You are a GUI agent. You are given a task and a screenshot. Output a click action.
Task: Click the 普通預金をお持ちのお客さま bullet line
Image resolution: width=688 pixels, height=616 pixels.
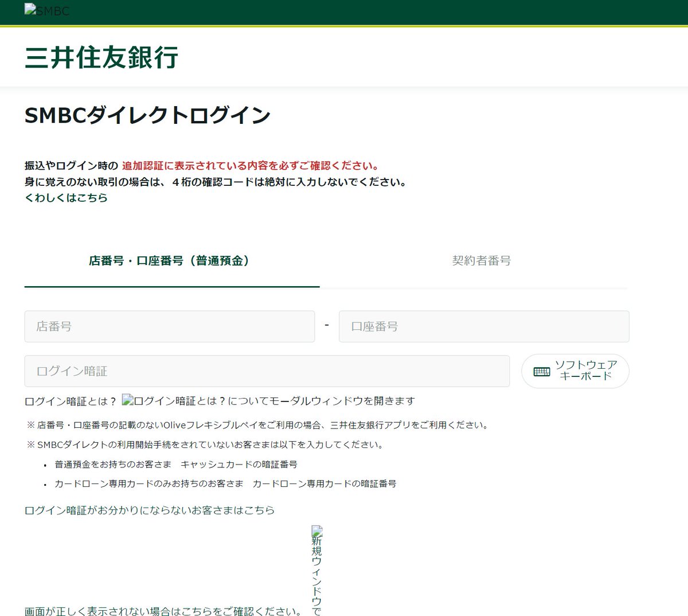176,464
